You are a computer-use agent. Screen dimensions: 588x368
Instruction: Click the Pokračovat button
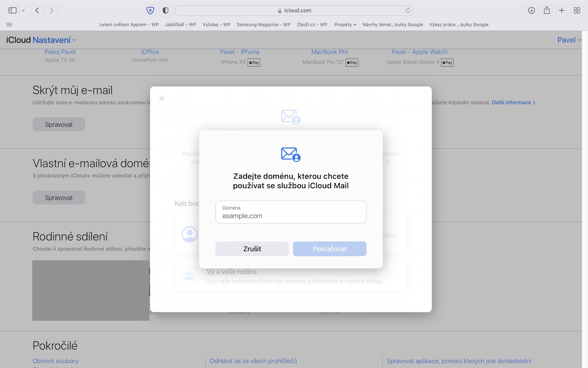coord(330,249)
